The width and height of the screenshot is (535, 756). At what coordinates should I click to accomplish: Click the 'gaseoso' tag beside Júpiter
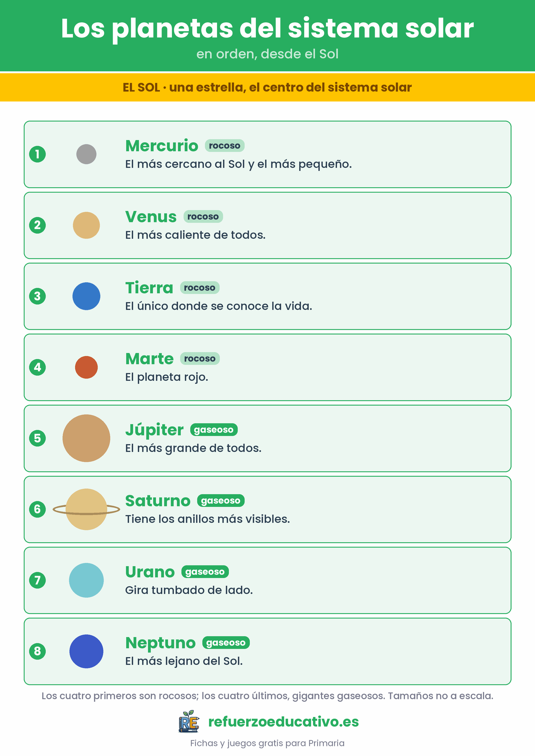coord(214,430)
